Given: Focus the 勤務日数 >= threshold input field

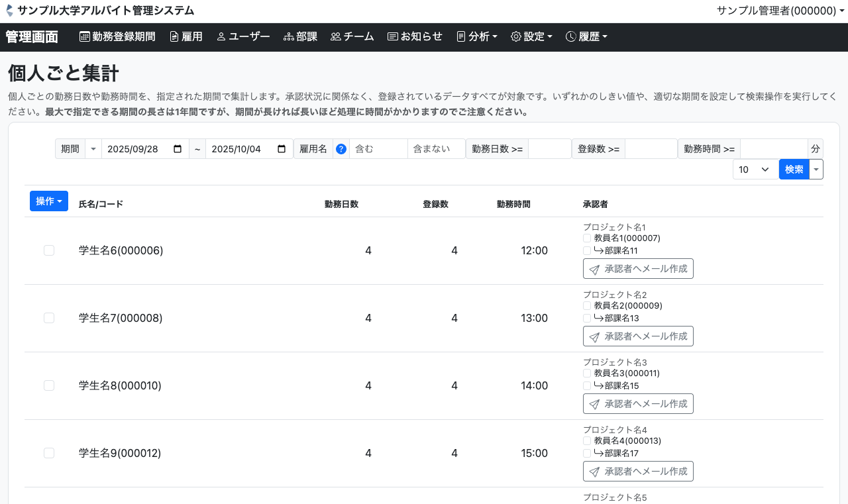Looking at the screenshot, I should tap(549, 149).
